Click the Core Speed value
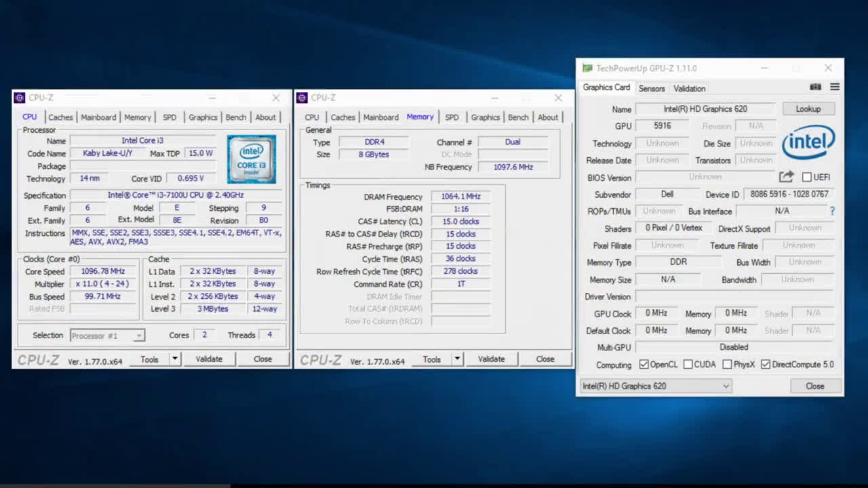The height and width of the screenshot is (488, 868). coord(102,271)
